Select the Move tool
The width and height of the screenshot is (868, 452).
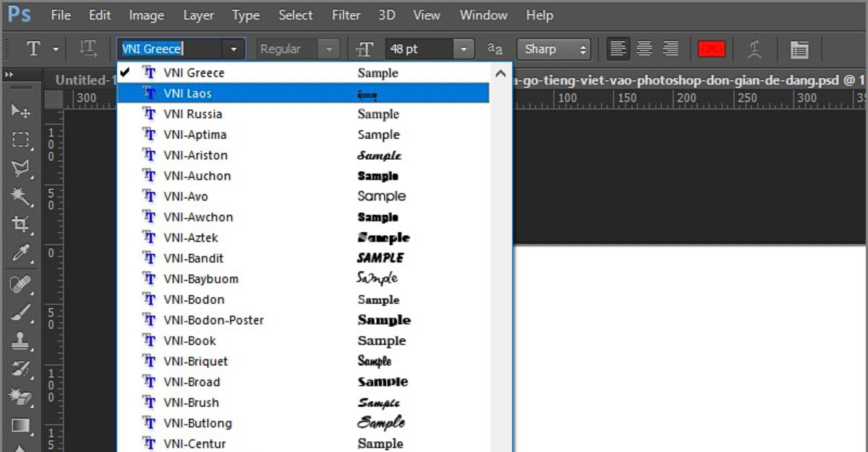click(21, 111)
